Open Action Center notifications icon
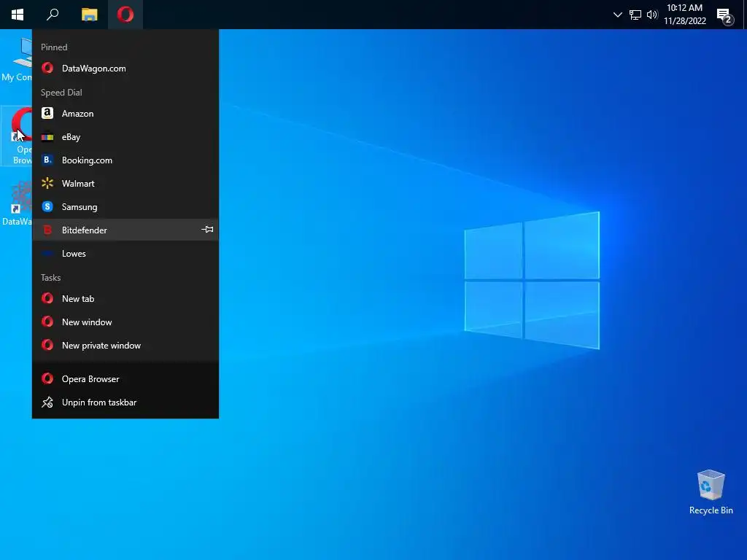Image resolution: width=747 pixels, height=560 pixels. [x=725, y=16]
